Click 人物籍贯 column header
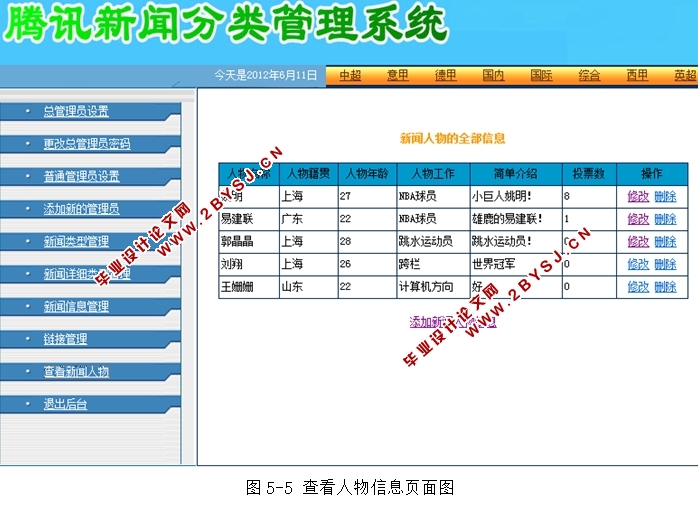 tap(308, 174)
